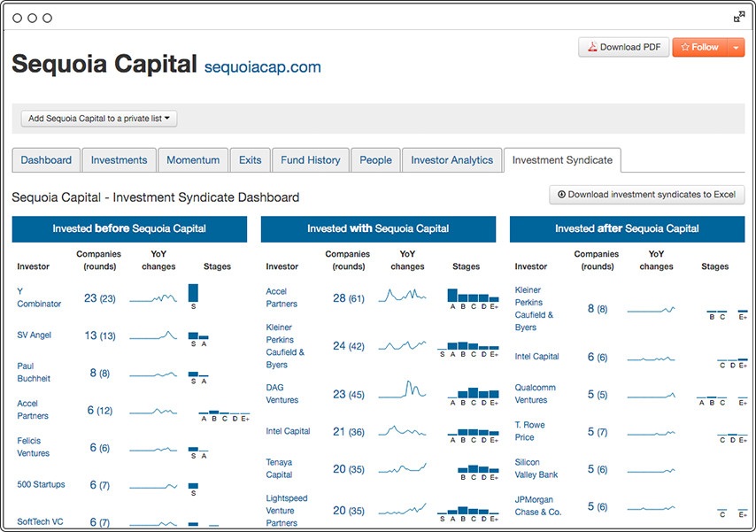Click Download investment syndicates to Excel
Image resolution: width=756 pixels, height=532 pixels.
646,195
